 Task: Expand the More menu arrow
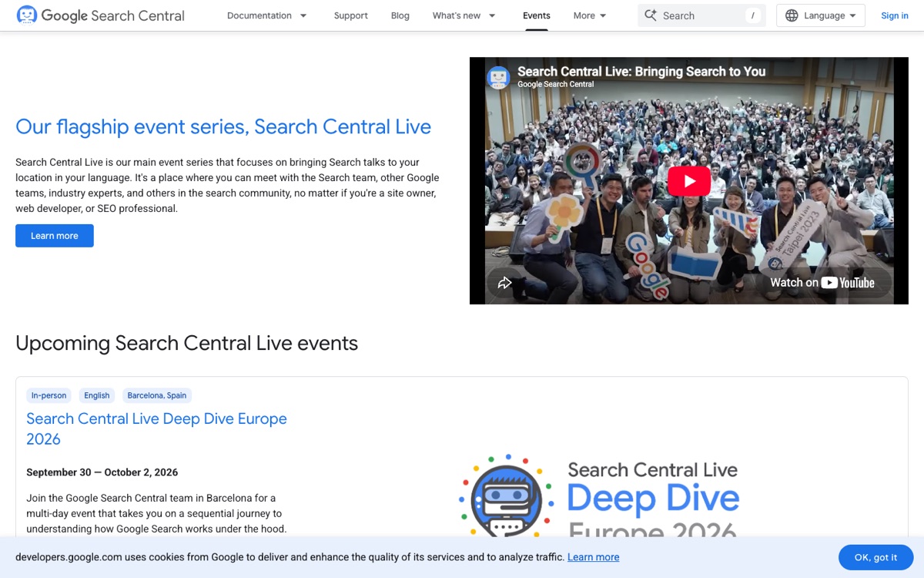click(603, 15)
